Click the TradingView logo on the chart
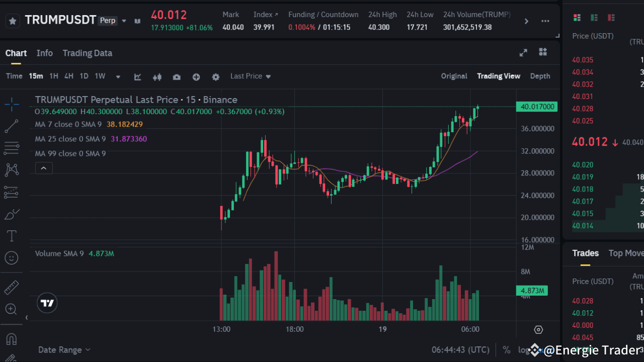This screenshot has width=644, height=362. [x=47, y=303]
